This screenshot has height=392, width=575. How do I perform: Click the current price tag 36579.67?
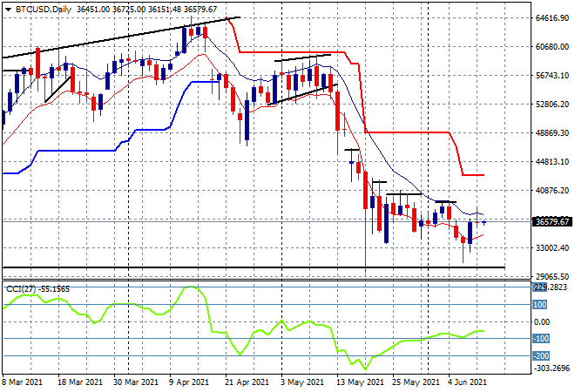click(x=551, y=222)
